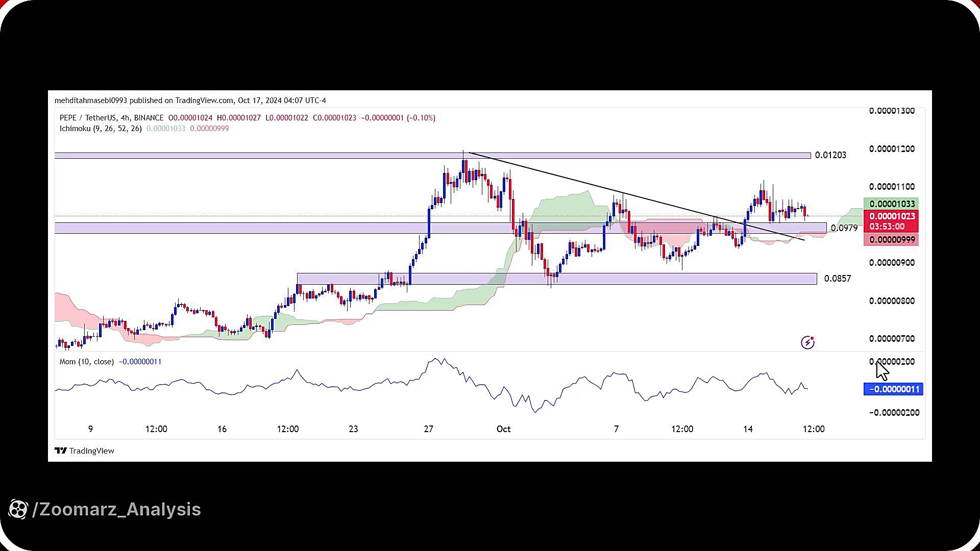Click the TradingView logo at bottom left
The width and height of the screenshot is (980, 551).
click(84, 450)
